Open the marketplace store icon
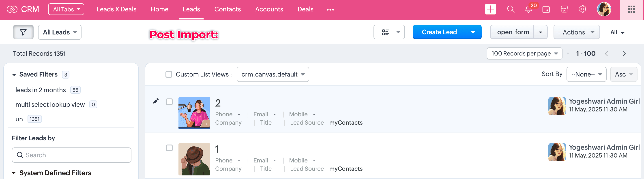644x179 pixels. pos(564,9)
